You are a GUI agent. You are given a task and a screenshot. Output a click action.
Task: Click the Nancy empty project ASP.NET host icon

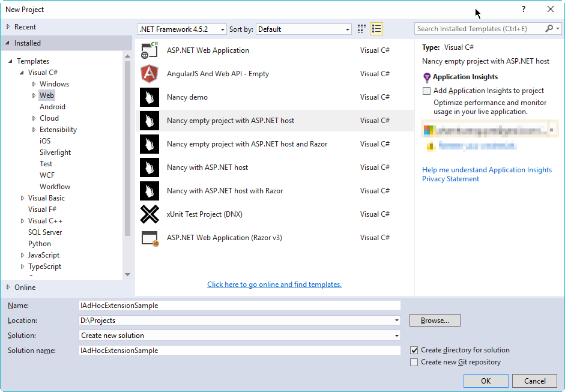tap(149, 120)
